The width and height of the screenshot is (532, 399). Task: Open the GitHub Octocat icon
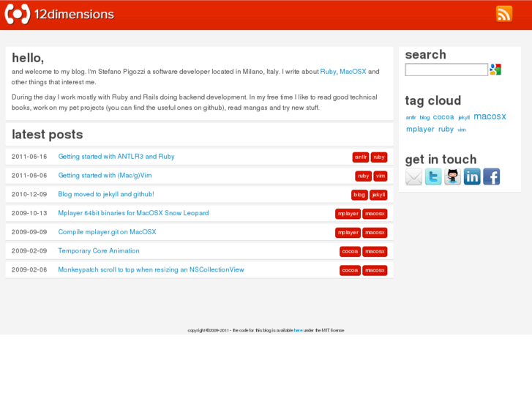click(453, 176)
